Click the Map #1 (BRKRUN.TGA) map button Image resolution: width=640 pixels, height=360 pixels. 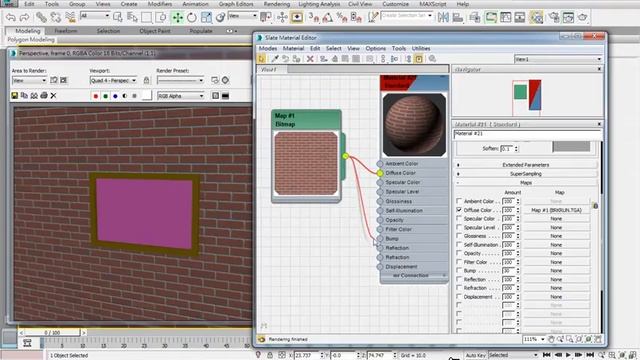click(556, 210)
